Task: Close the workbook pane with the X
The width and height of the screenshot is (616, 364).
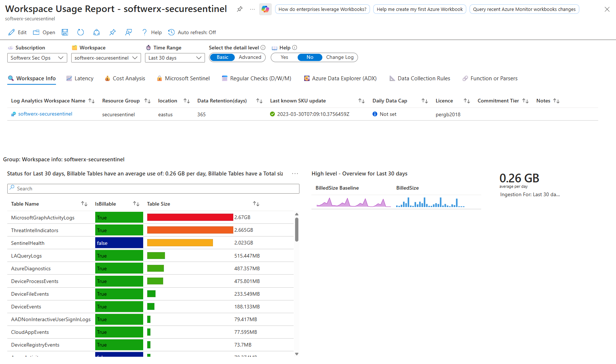Action: click(607, 9)
